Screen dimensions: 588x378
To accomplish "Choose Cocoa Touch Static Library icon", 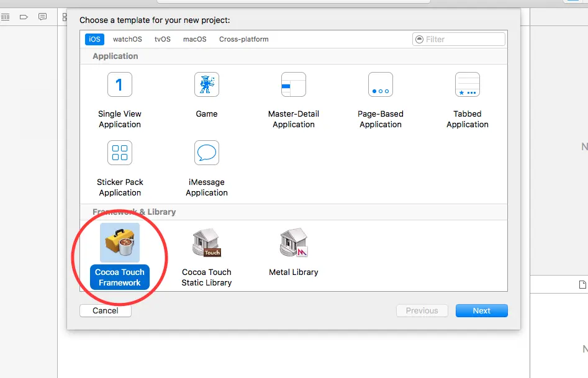I will pos(207,243).
